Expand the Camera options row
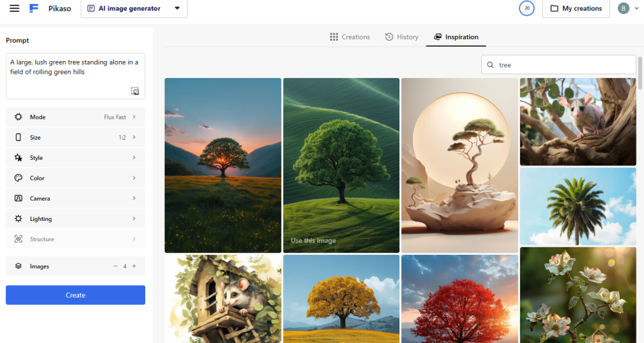The height and width of the screenshot is (343, 644). 75,198
